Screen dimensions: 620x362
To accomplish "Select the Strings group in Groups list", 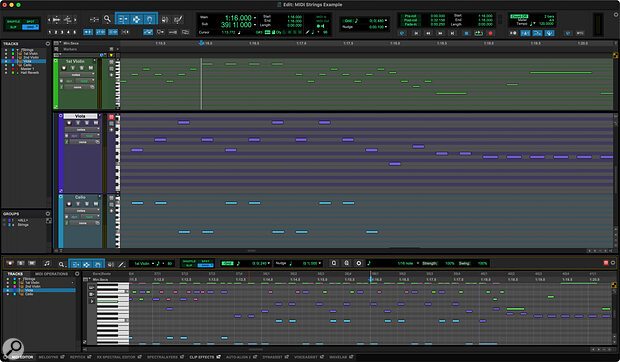I will (x=23, y=225).
